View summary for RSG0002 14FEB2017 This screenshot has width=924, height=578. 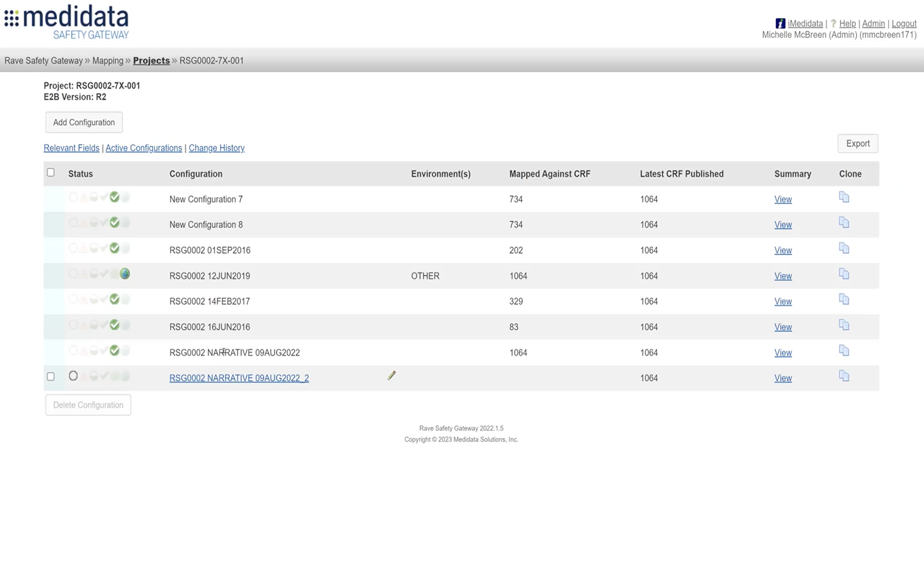pyautogui.click(x=783, y=301)
